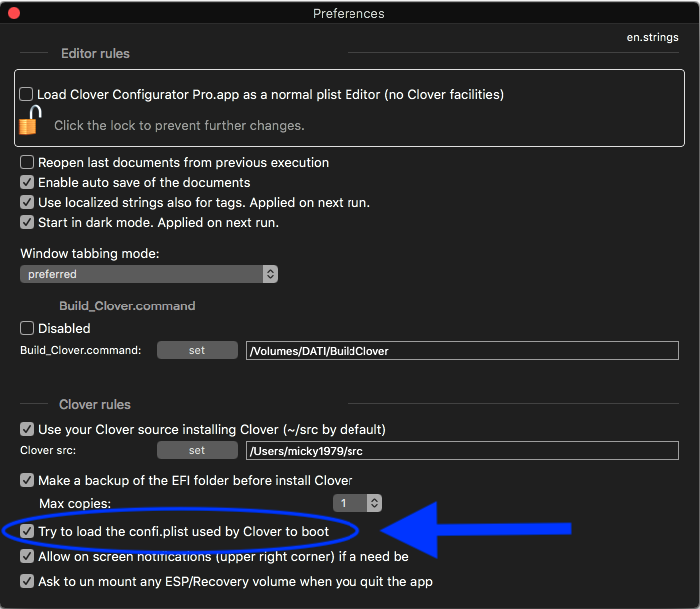The image size is (700, 609).
Task: Click the Click the lock to prevent text
Action: click(x=179, y=126)
